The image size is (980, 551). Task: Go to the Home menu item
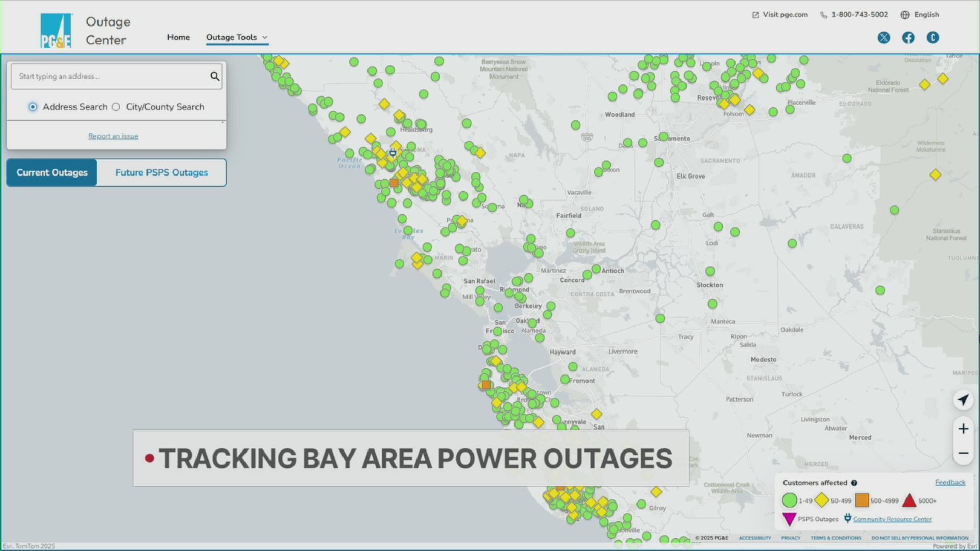179,37
